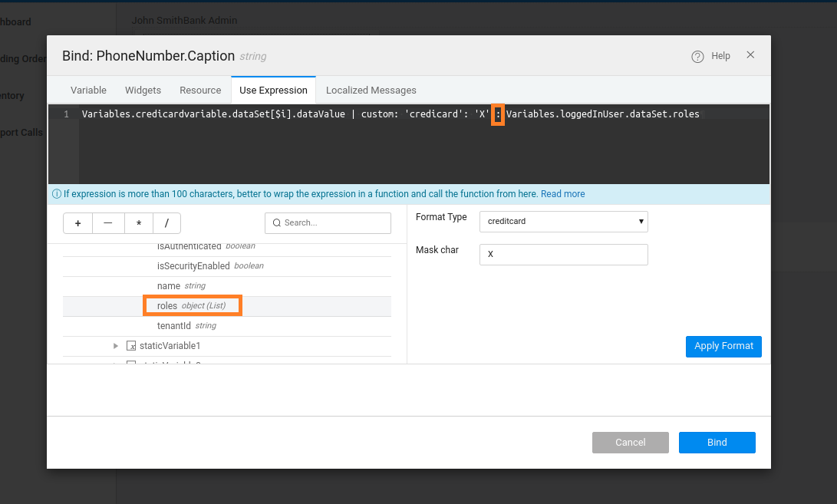
Task: Expand the staticVariable1 tree node
Action: 115,345
